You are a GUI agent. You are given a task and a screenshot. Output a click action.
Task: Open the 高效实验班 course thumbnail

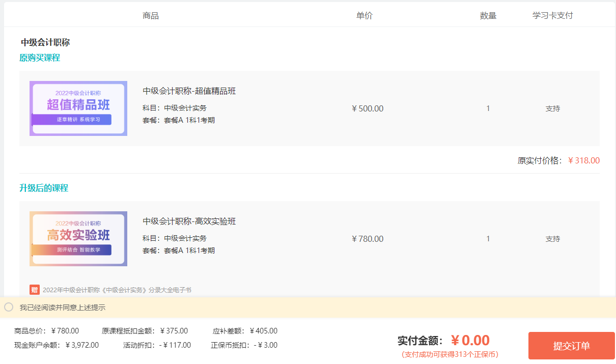pos(78,239)
